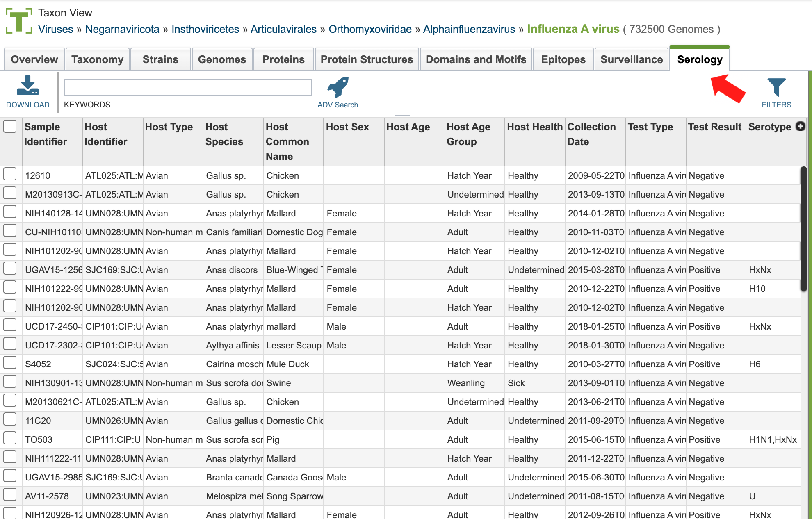812x519 pixels.
Task: Click the 'Melospiza mel' host species cell
Action: click(x=234, y=496)
